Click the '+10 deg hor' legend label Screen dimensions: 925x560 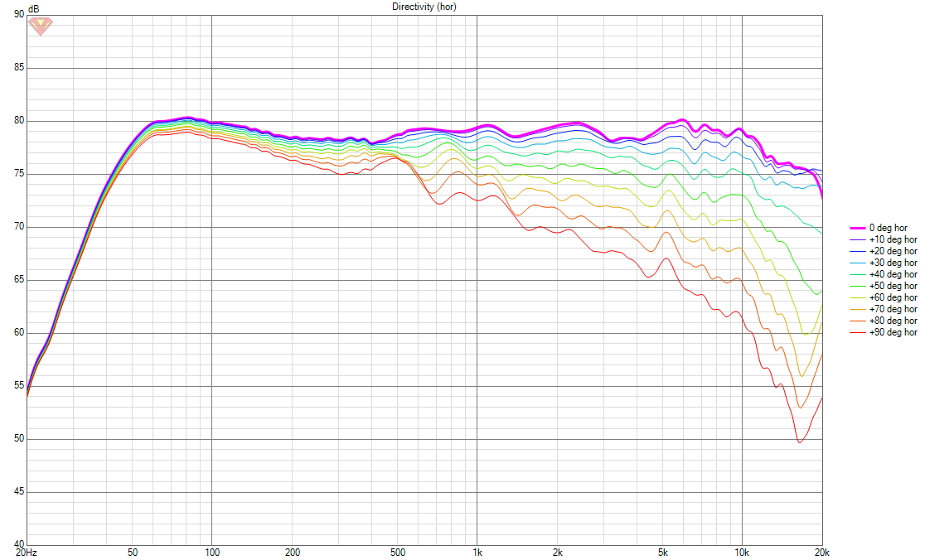tap(894, 239)
